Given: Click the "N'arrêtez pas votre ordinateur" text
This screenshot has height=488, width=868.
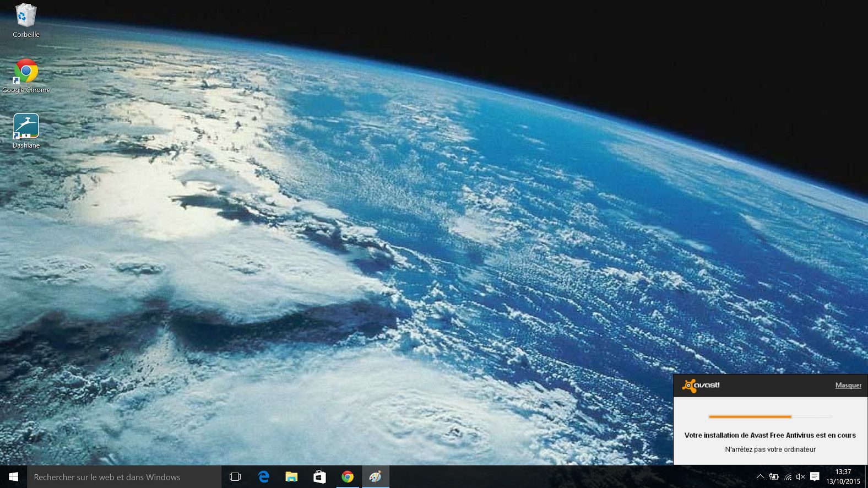Looking at the screenshot, I should point(770,449).
